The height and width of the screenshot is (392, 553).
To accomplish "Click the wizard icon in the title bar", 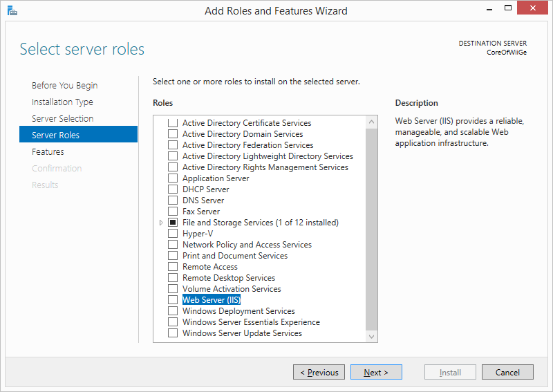I will [x=12, y=11].
